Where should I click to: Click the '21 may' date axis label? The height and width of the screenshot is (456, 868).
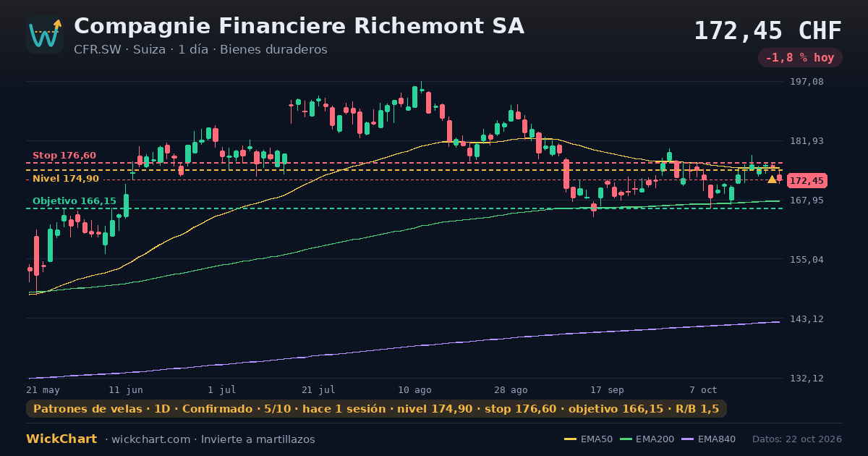(x=43, y=389)
